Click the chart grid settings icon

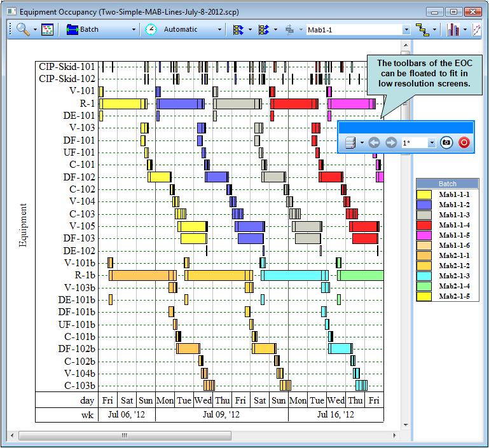(47, 30)
